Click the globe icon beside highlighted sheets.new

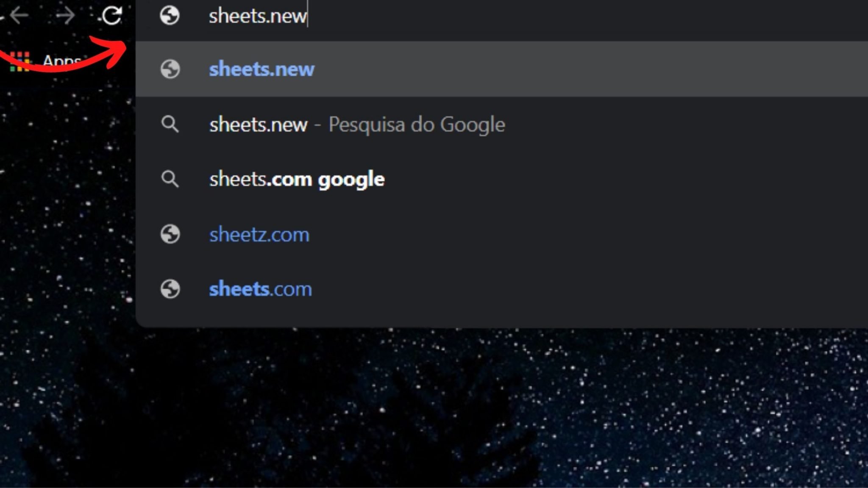[x=170, y=69]
